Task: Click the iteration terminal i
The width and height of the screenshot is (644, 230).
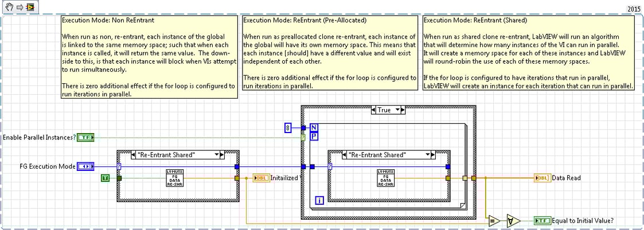Action: pyautogui.click(x=320, y=200)
